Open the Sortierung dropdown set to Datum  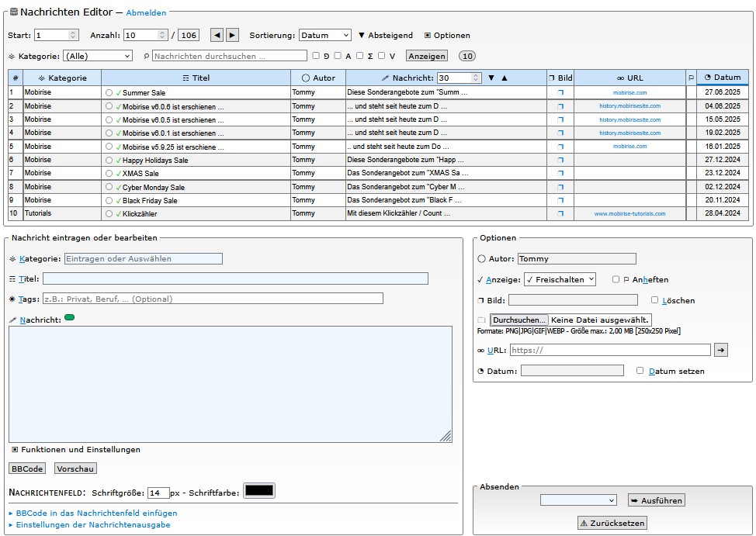pos(325,35)
